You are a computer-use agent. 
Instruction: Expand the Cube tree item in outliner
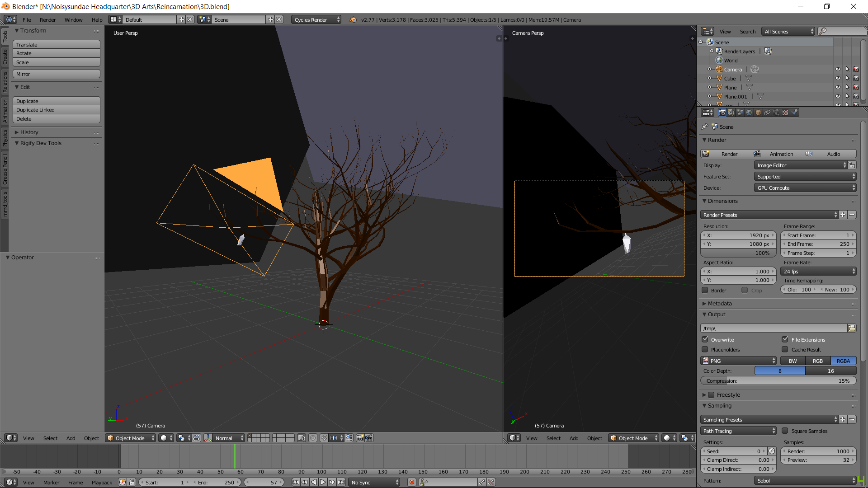pyautogui.click(x=710, y=78)
